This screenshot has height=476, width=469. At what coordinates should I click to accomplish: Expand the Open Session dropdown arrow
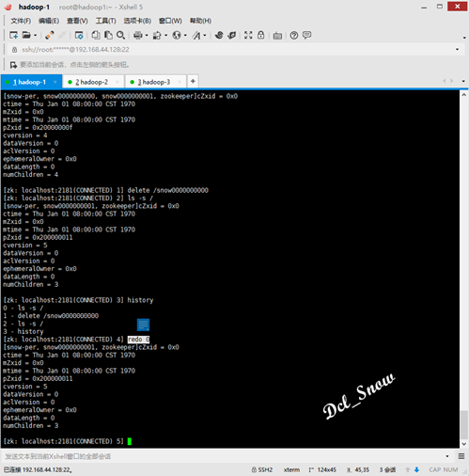(35, 35)
